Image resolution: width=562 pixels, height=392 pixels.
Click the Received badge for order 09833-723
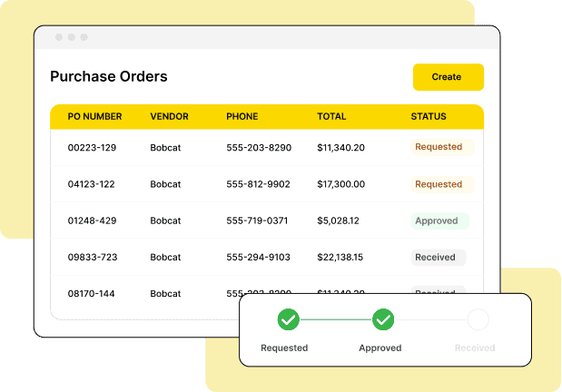click(x=439, y=258)
